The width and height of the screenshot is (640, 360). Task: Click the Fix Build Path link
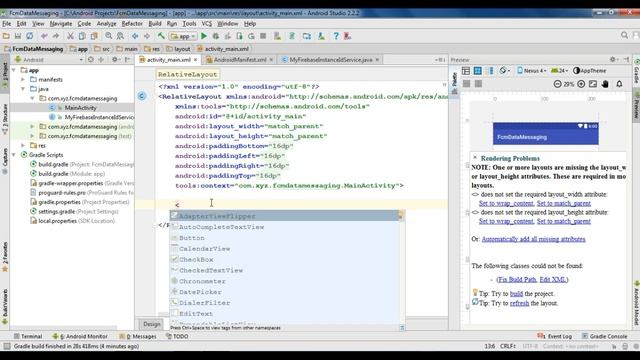point(517,280)
